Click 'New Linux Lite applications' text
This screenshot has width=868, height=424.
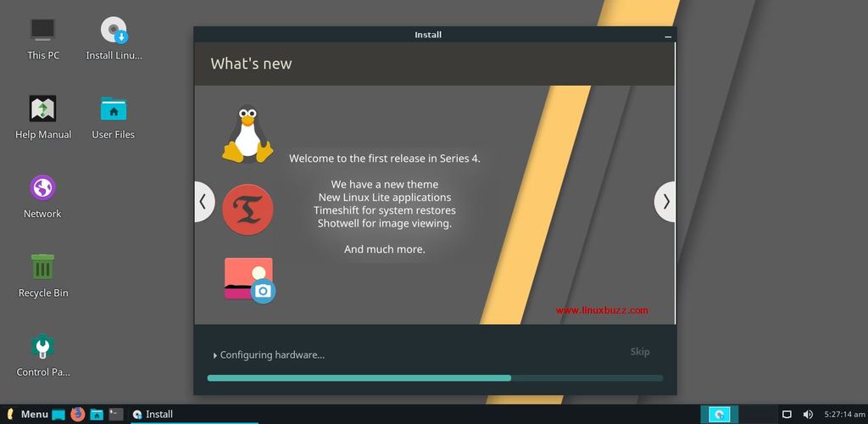pos(385,197)
